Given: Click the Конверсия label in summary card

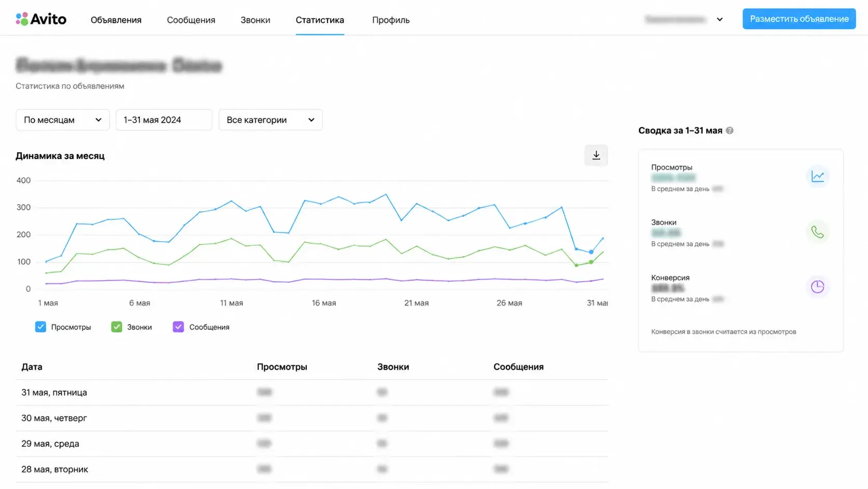Looking at the screenshot, I should (670, 277).
